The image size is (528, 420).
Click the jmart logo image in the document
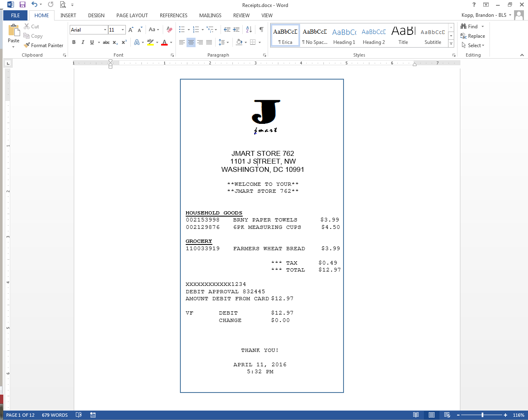point(266,116)
